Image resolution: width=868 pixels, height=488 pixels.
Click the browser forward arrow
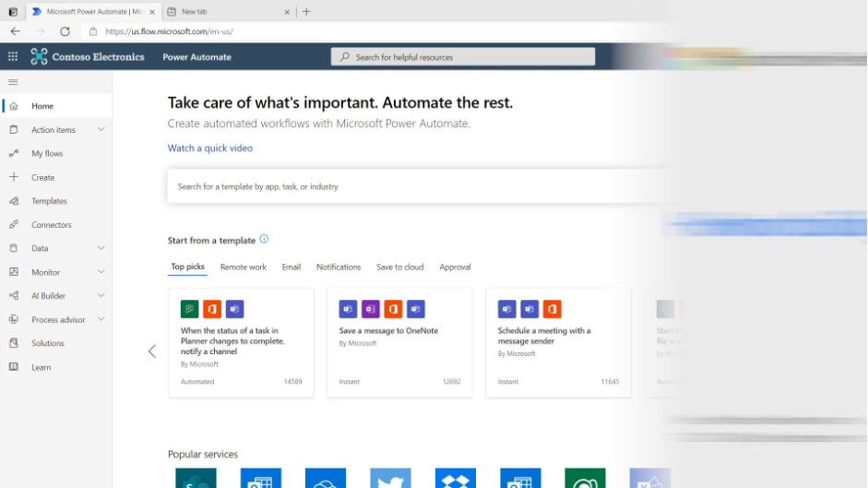click(41, 31)
